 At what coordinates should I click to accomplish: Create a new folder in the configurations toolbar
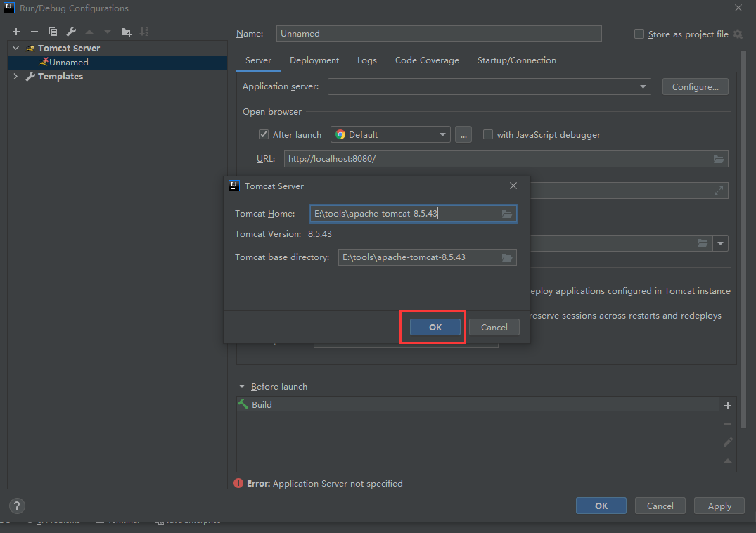click(x=127, y=32)
